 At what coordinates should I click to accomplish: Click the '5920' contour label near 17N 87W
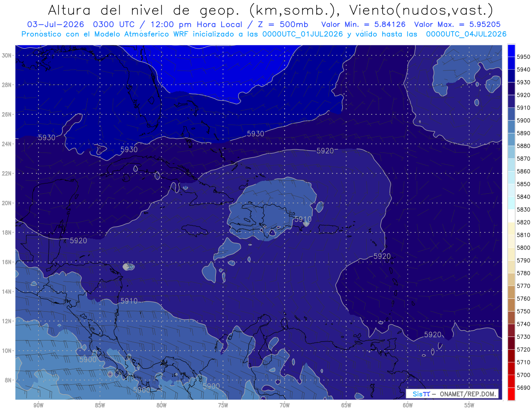pos(78,241)
